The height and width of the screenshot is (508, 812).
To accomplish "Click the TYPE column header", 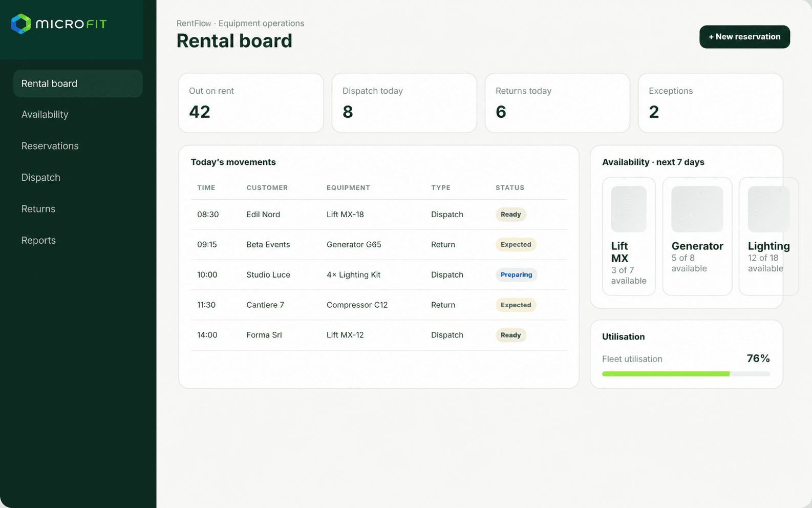I will [441, 188].
